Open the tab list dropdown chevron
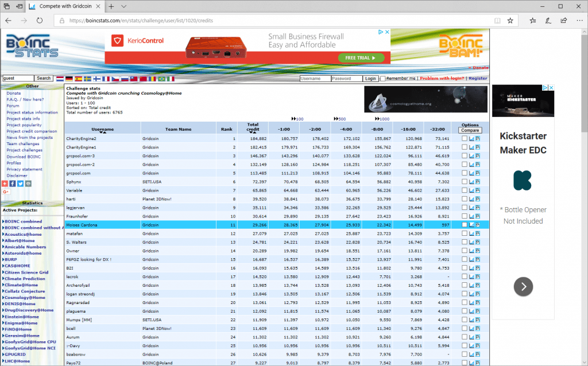Screen dimensions: 588x366 tap(124, 6)
